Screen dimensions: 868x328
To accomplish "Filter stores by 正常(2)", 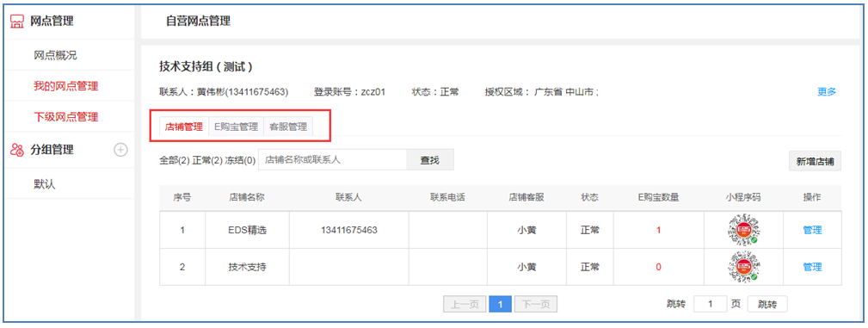I will 207,160.
